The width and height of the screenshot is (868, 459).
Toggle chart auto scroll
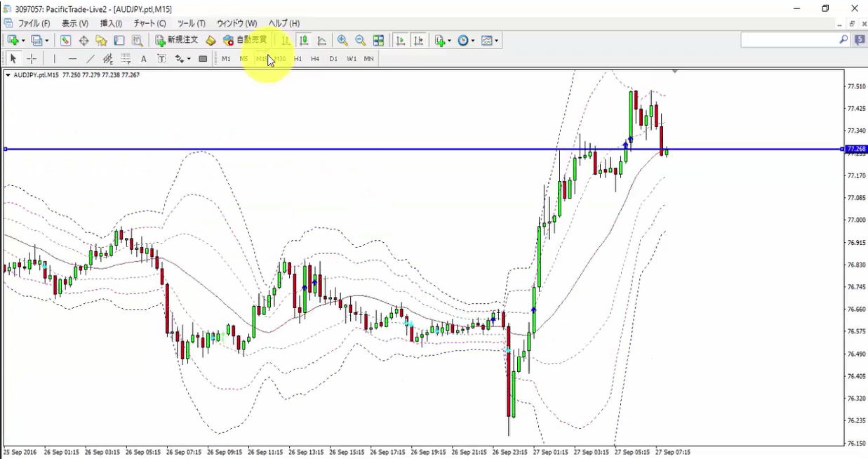tap(401, 41)
